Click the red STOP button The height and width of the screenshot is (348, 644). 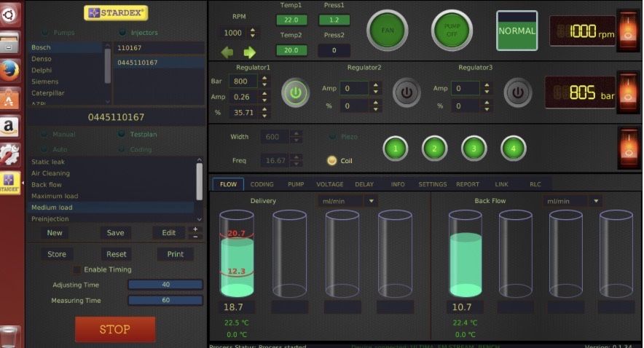pyautogui.click(x=115, y=329)
